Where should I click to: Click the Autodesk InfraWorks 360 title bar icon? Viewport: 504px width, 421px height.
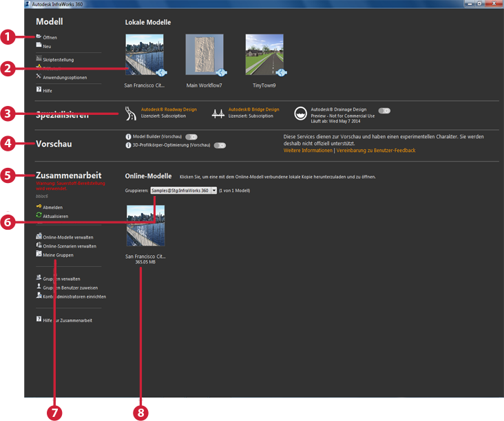pos(28,4)
